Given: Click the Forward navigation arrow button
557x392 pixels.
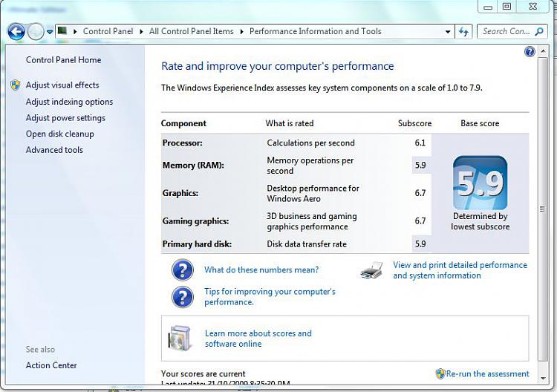Looking at the screenshot, I should tap(36, 32).
